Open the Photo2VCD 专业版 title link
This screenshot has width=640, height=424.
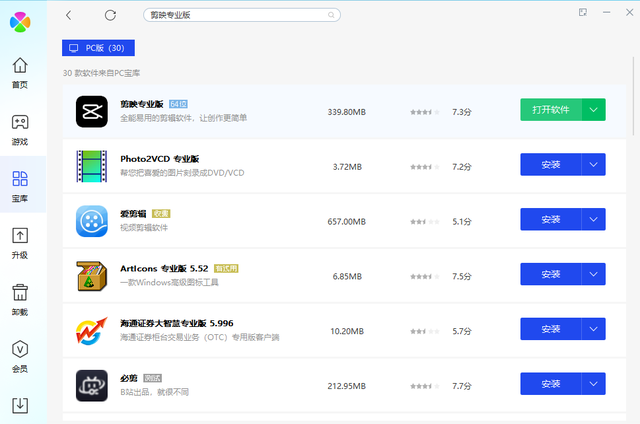pyautogui.click(x=160, y=159)
